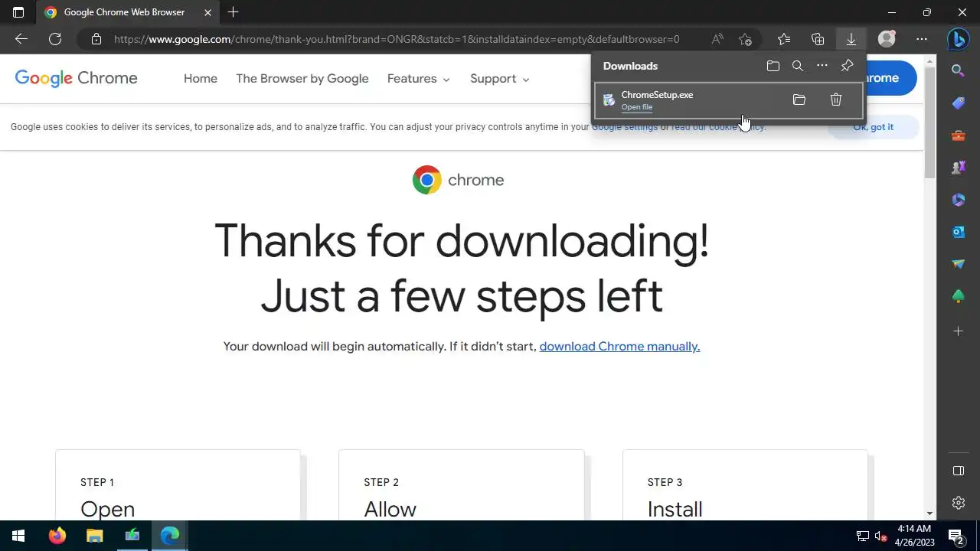Click Open file under ChromeSetup.exe
Viewport: 980px width, 551px height.
coord(637,107)
